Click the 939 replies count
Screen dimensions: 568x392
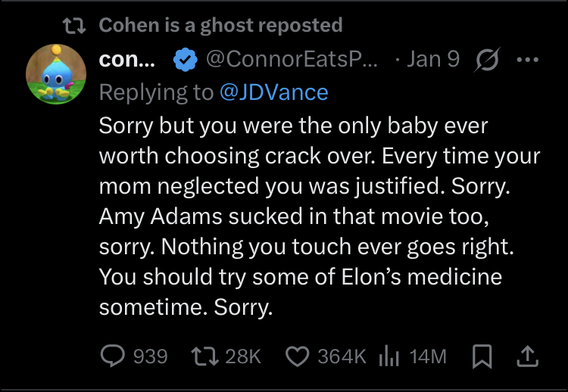coord(150,356)
